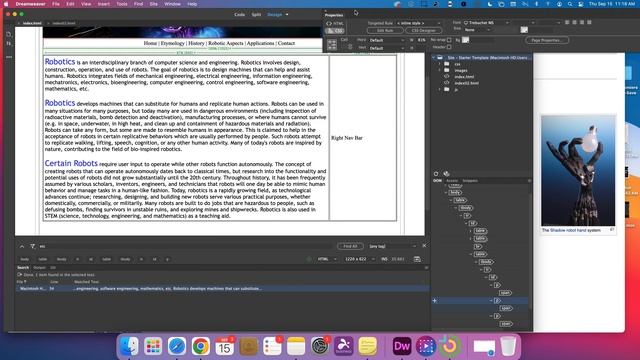The width and height of the screenshot is (640, 360).
Task: Open the Design view dropdown arrow
Action: coord(287,15)
